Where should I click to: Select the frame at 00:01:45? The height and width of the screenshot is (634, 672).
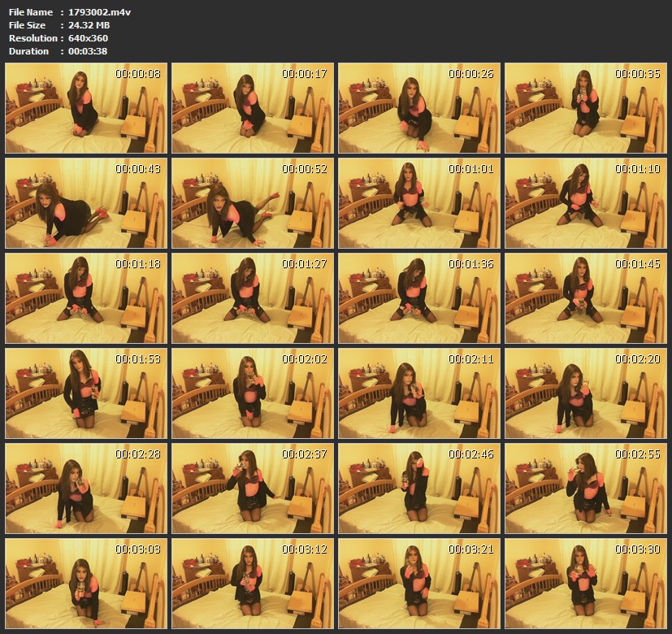585,298
